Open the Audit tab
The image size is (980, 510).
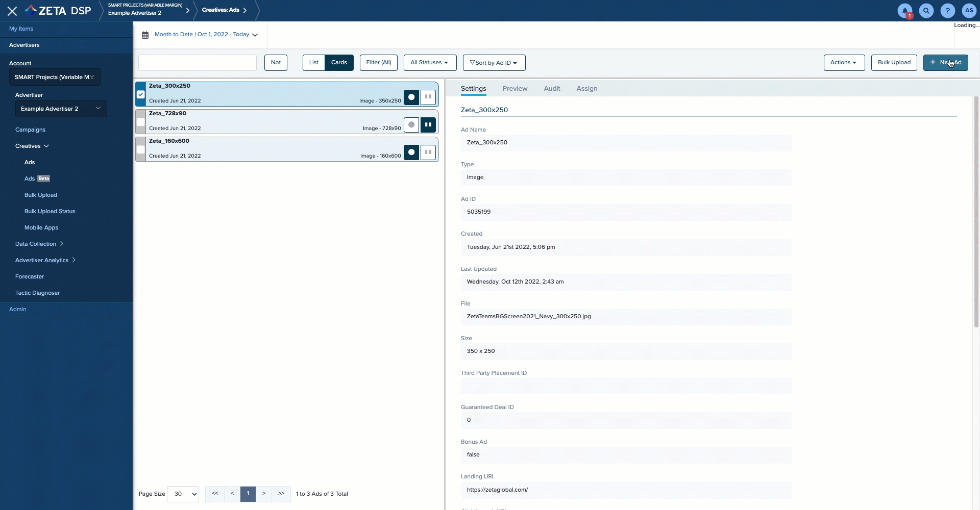(552, 89)
